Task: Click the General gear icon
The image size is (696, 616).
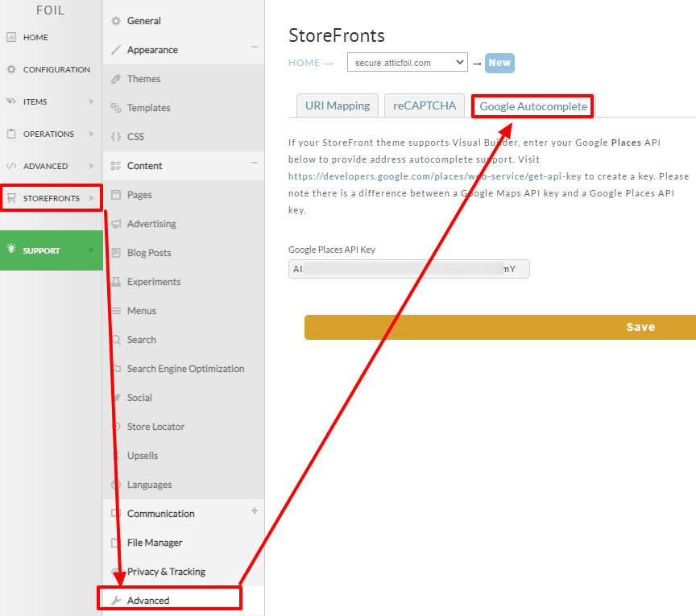Action: [116, 21]
